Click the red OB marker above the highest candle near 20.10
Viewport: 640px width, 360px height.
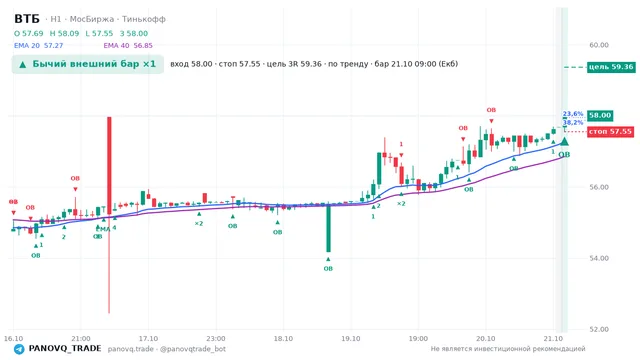[491, 110]
